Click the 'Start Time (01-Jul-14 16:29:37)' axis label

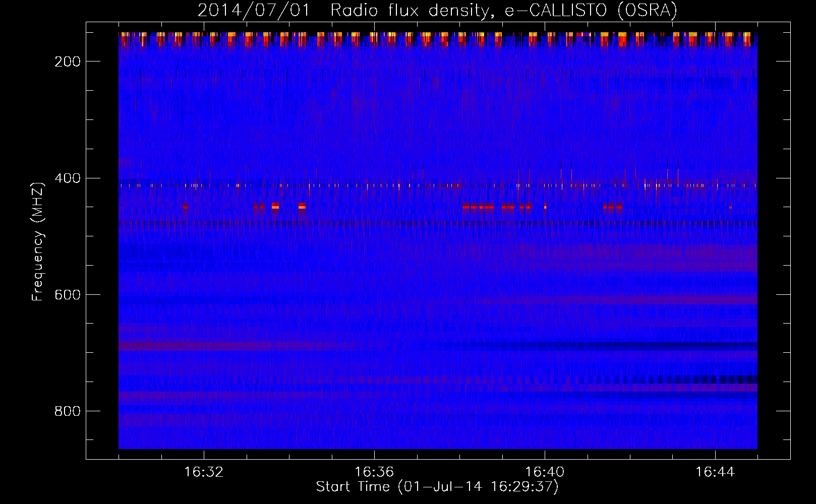[x=437, y=487]
